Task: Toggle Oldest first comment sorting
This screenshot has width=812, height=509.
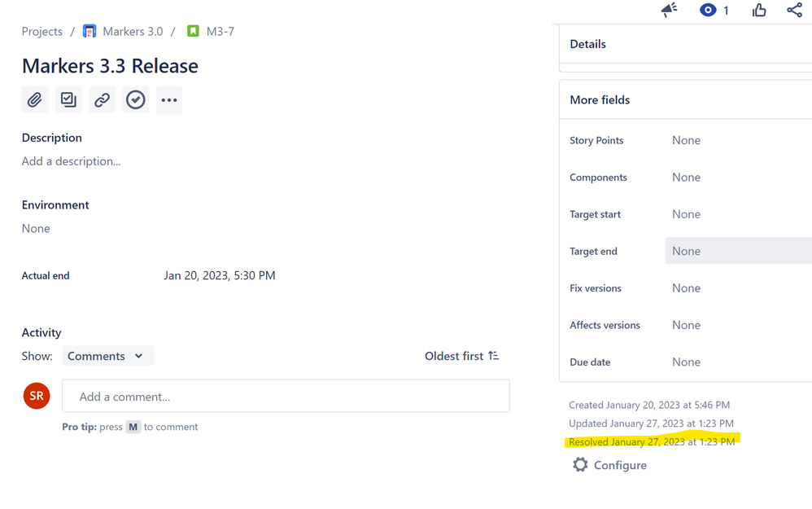Action: (x=461, y=356)
